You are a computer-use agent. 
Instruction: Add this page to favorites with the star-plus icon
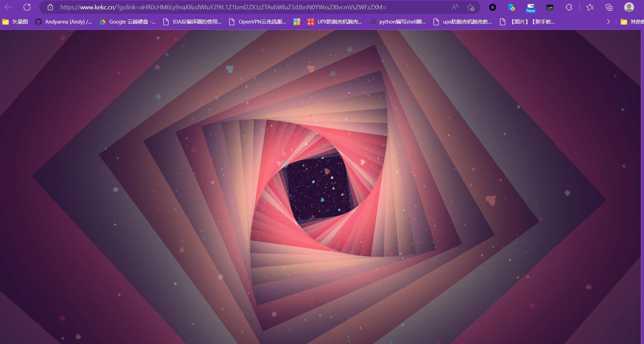coord(470,7)
